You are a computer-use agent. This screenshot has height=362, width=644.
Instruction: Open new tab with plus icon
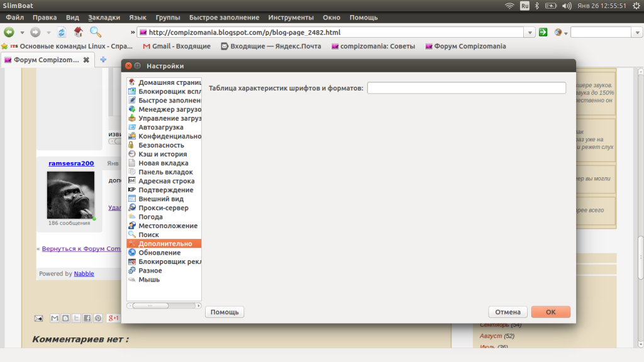point(103,60)
